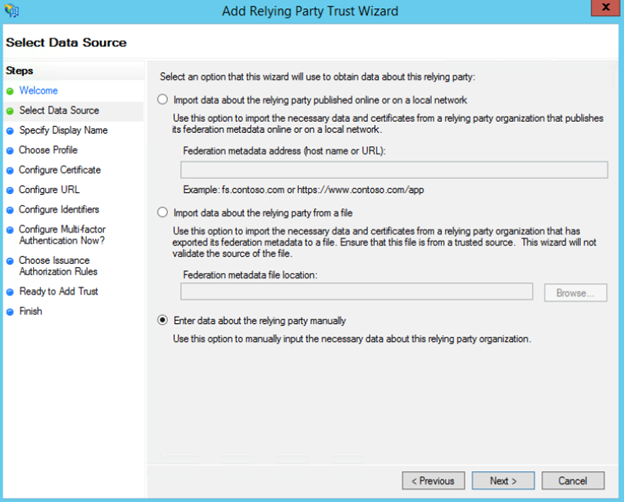
Task: Click the wizard icon in title bar
Action: [10, 11]
